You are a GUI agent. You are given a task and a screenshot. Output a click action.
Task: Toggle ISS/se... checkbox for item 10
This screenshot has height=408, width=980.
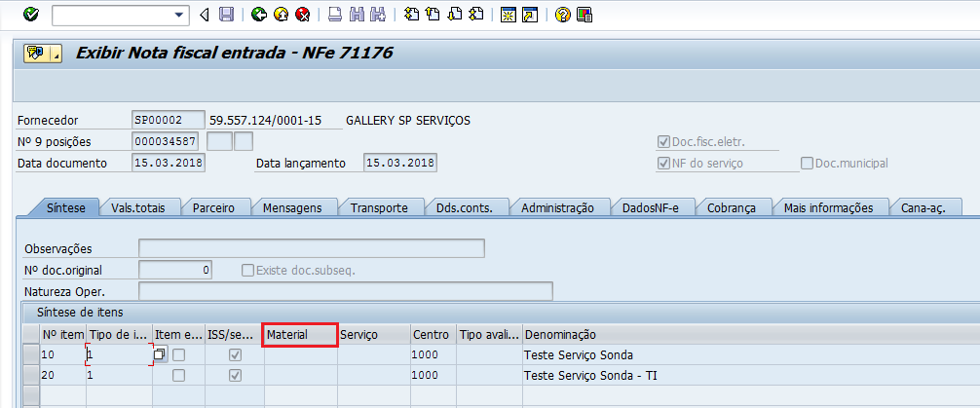point(235,354)
